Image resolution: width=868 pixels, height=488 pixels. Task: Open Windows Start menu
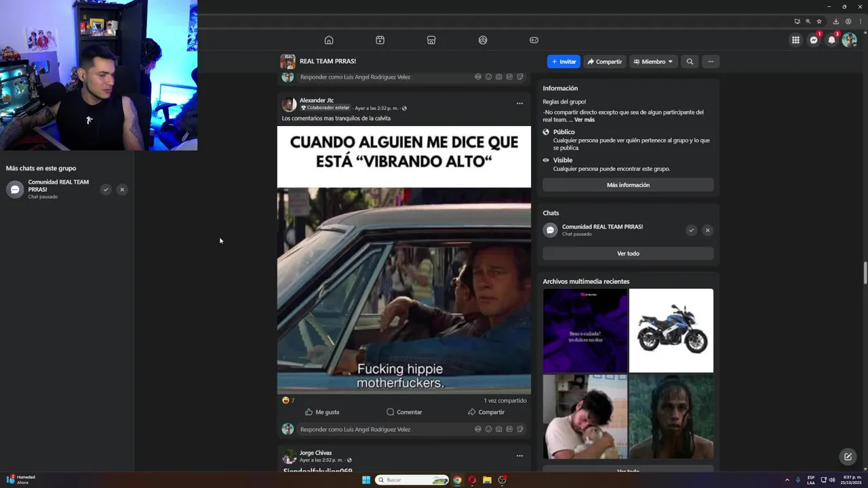point(366,480)
